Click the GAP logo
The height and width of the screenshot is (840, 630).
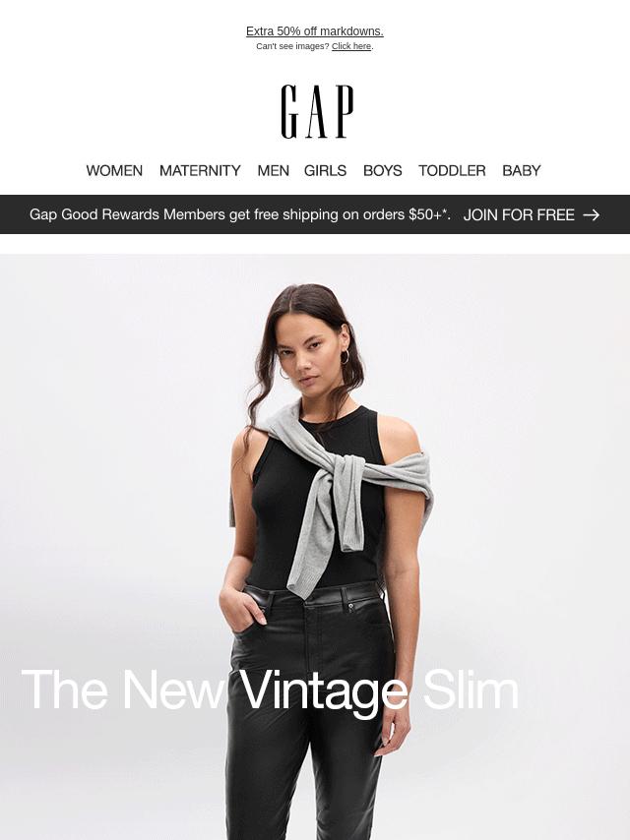[x=317, y=111]
